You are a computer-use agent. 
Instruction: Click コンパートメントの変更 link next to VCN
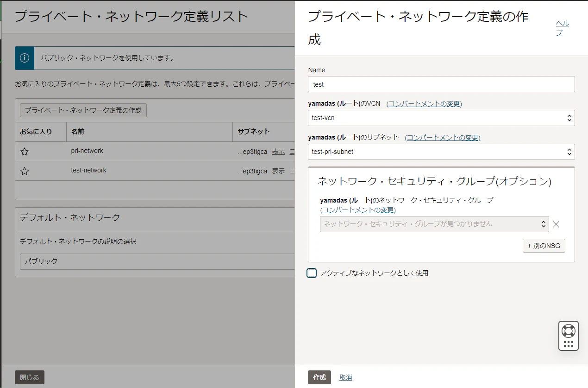[x=424, y=104]
